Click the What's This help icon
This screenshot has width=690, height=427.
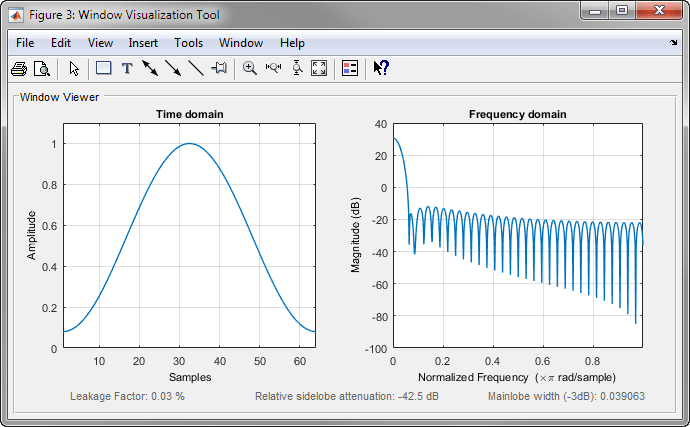[381, 68]
